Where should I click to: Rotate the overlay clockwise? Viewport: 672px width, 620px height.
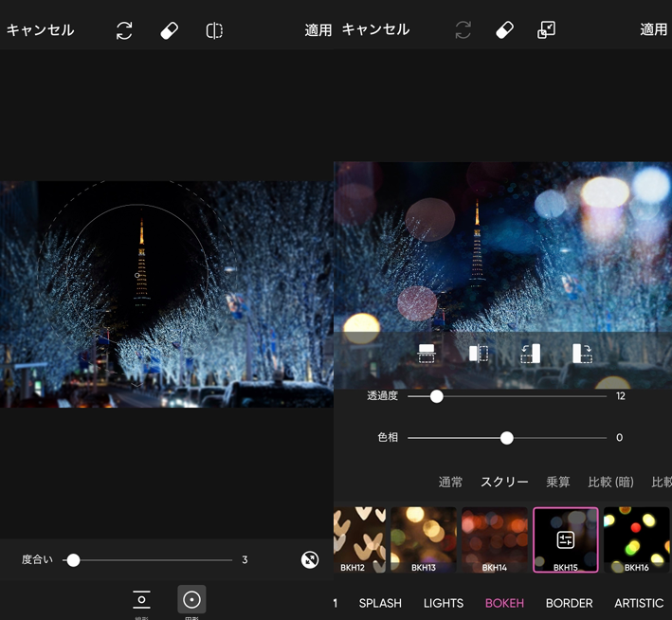click(x=582, y=354)
